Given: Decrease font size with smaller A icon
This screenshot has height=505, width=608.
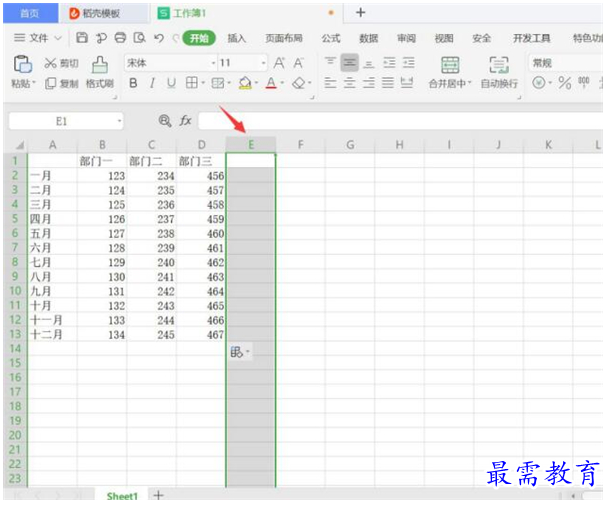Looking at the screenshot, I should click(x=298, y=63).
